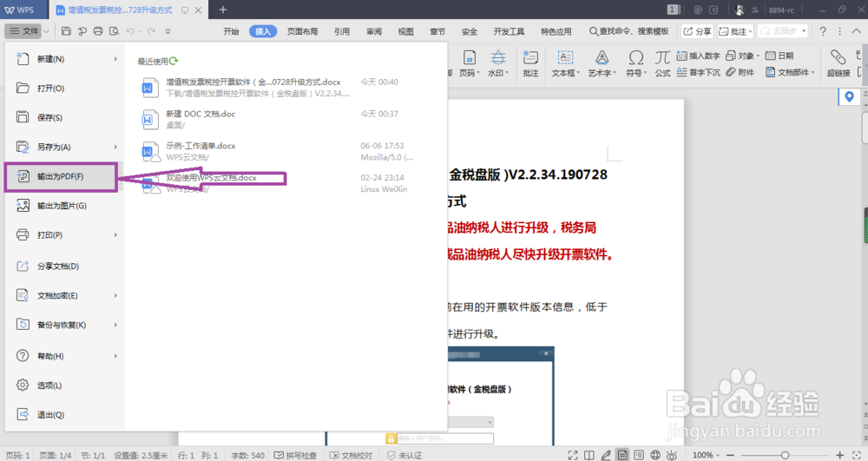This screenshot has width=868, height=461.
Task: Choose 保存(S) in file menu
Action: click(x=64, y=117)
